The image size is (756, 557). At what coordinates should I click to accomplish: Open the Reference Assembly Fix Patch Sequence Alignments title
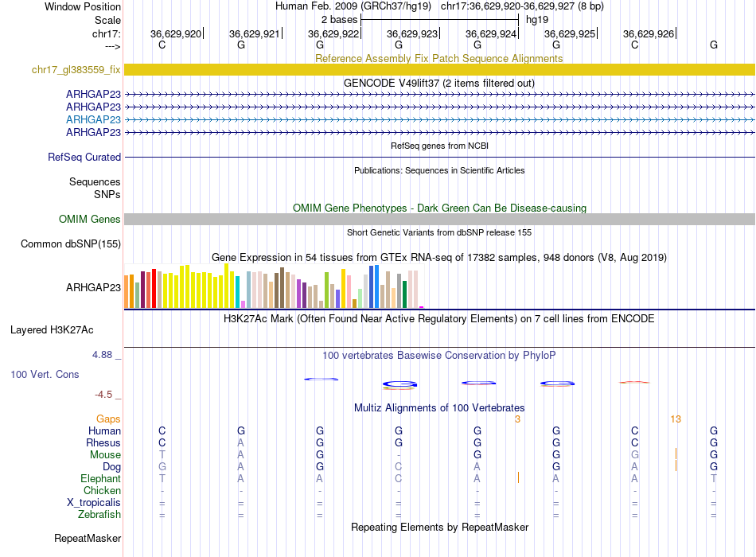tap(438, 58)
